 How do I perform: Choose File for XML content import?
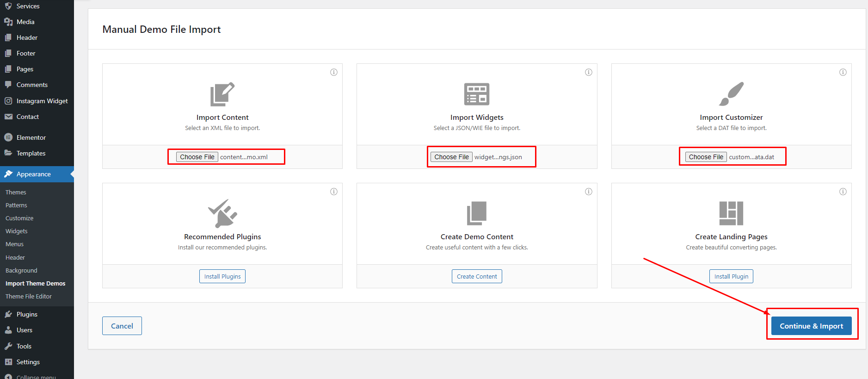197,157
